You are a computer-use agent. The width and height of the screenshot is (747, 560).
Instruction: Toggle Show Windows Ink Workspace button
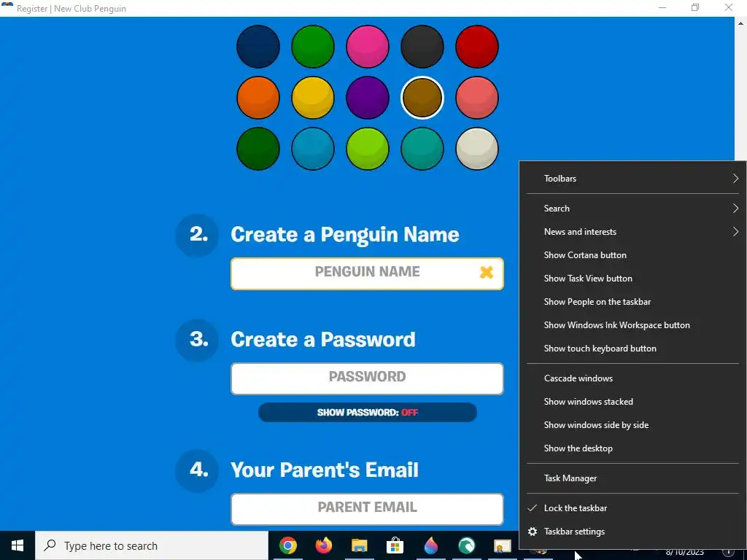(x=632, y=325)
